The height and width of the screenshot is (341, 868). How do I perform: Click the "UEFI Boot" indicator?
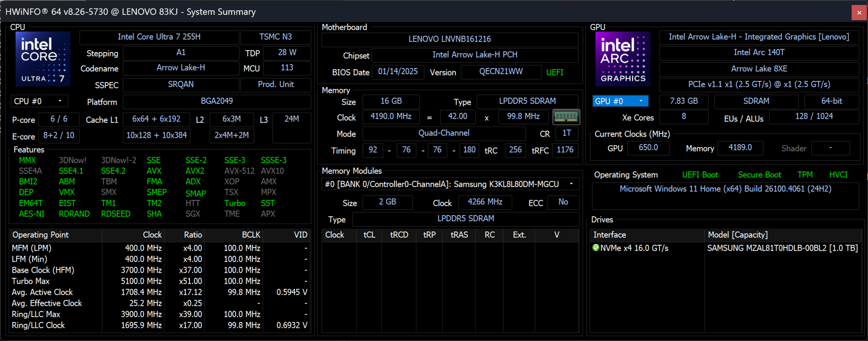tap(700, 175)
